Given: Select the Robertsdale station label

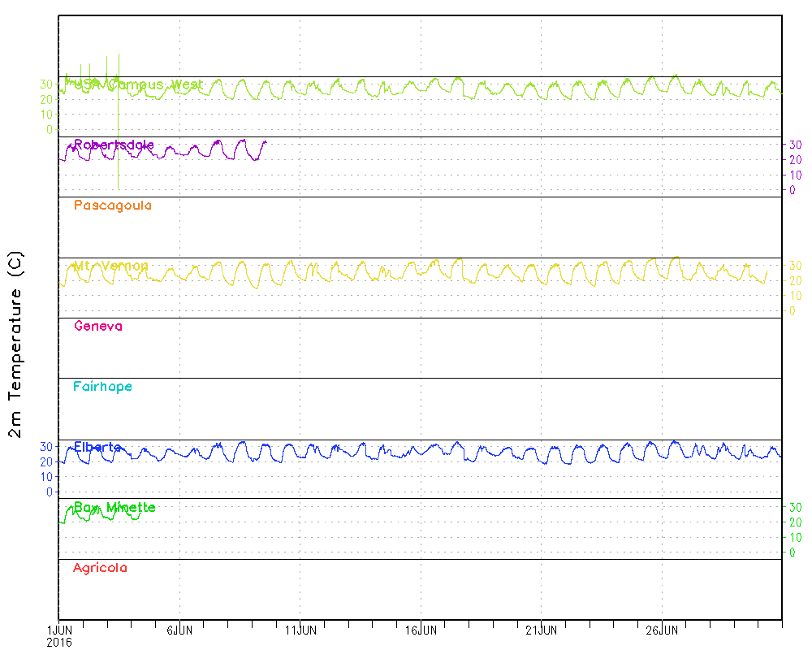Looking at the screenshot, I should 114,145.
